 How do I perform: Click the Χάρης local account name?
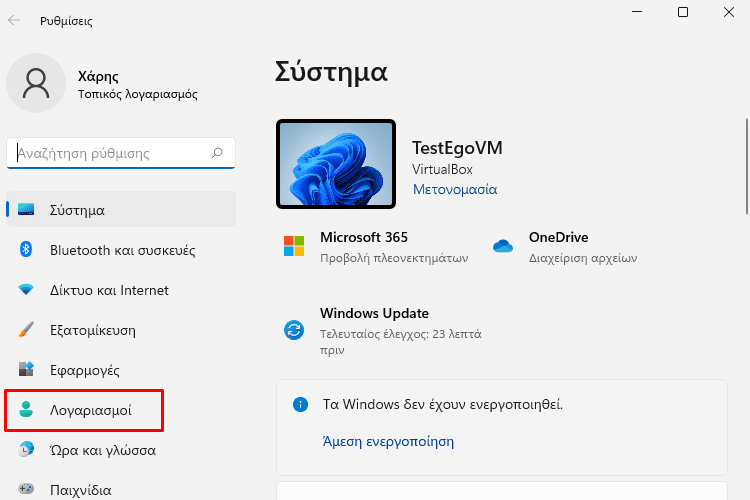coord(98,77)
